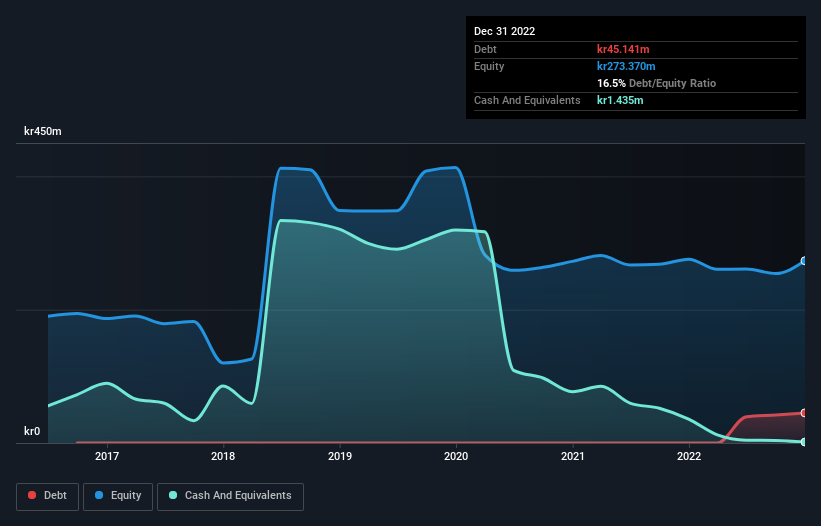Toggle the Debt series legend button
The image size is (821, 526).
point(48,496)
